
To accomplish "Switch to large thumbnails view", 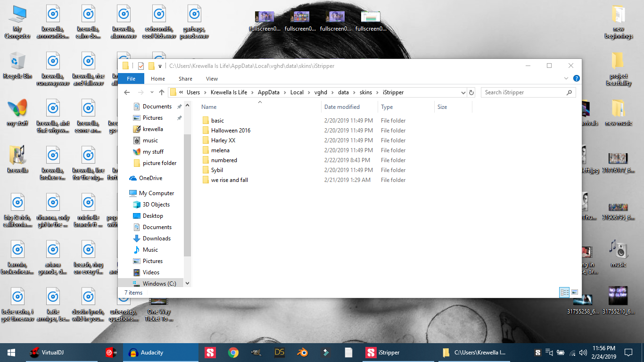I will 575,292.
